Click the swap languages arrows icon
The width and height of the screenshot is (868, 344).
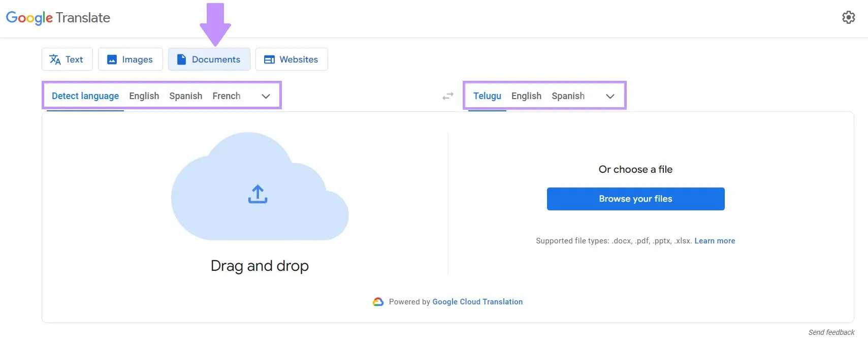pos(447,96)
